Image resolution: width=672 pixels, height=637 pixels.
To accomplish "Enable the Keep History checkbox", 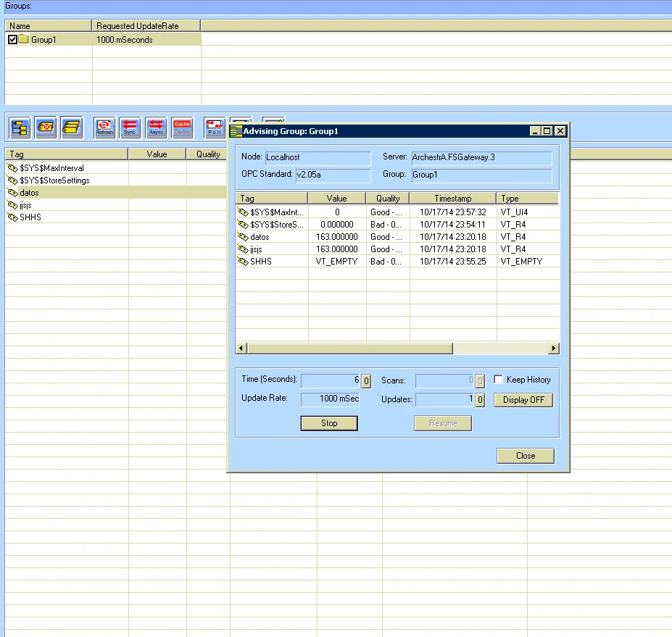I will [498, 380].
